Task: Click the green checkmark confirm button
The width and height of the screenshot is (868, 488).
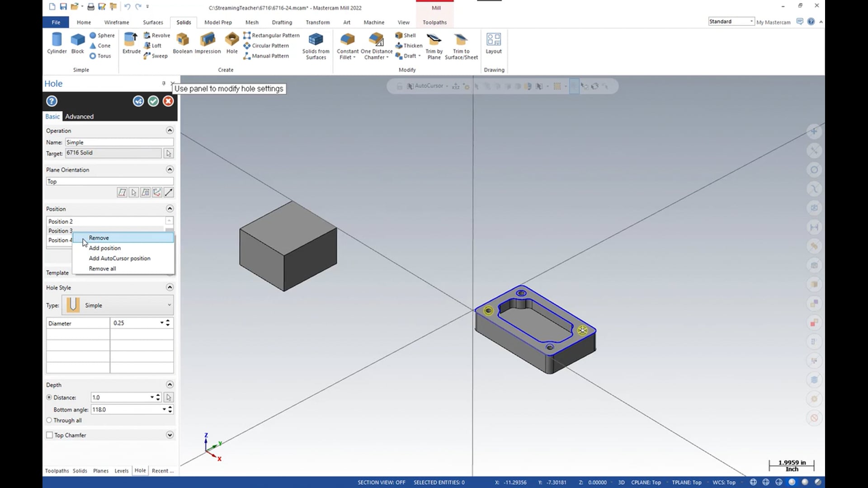Action: 153,101
